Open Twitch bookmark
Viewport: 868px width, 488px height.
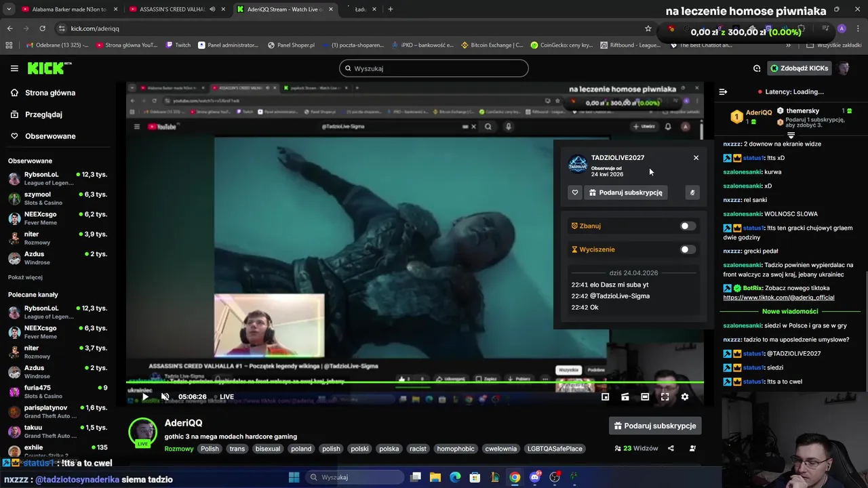point(178,45)
